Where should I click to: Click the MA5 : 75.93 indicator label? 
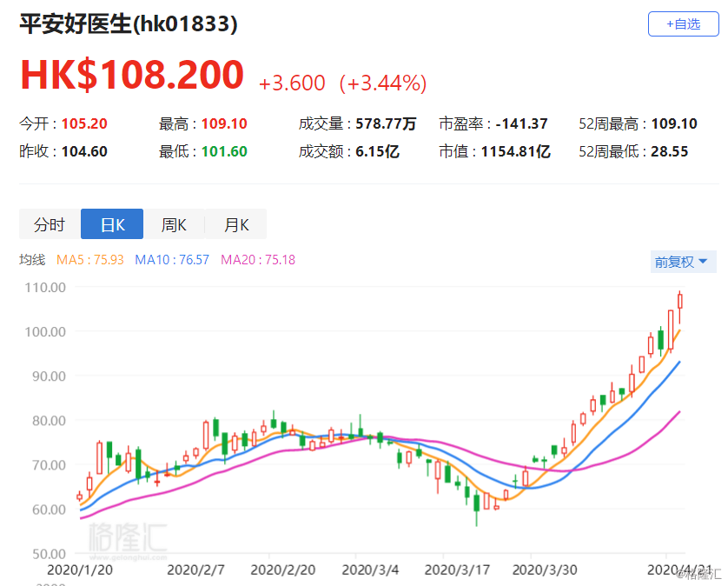tap(90, 260)
